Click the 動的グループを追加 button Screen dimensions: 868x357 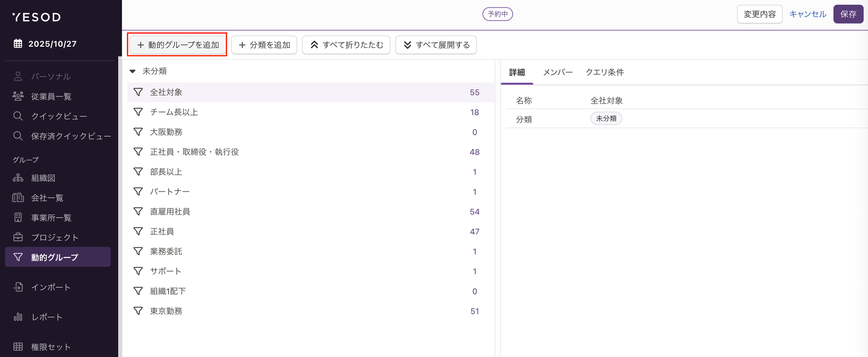(178, 45)
